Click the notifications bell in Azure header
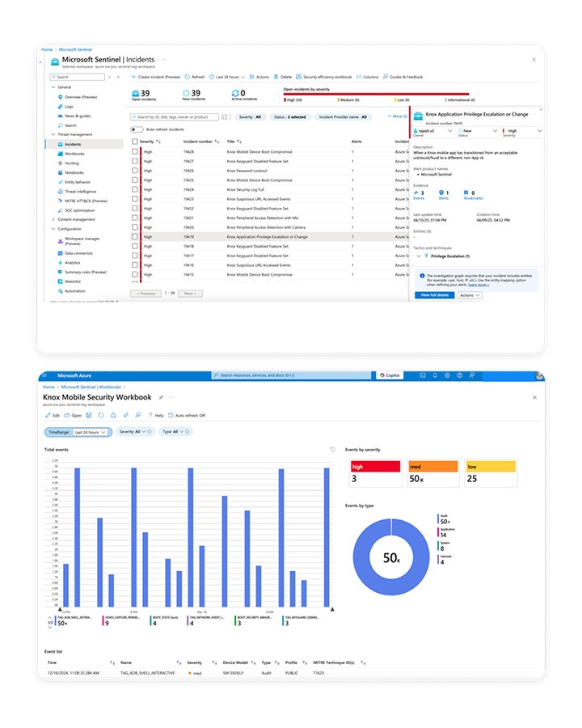Image resolution: width=582 pixels, height=728 pixels. 435,375
